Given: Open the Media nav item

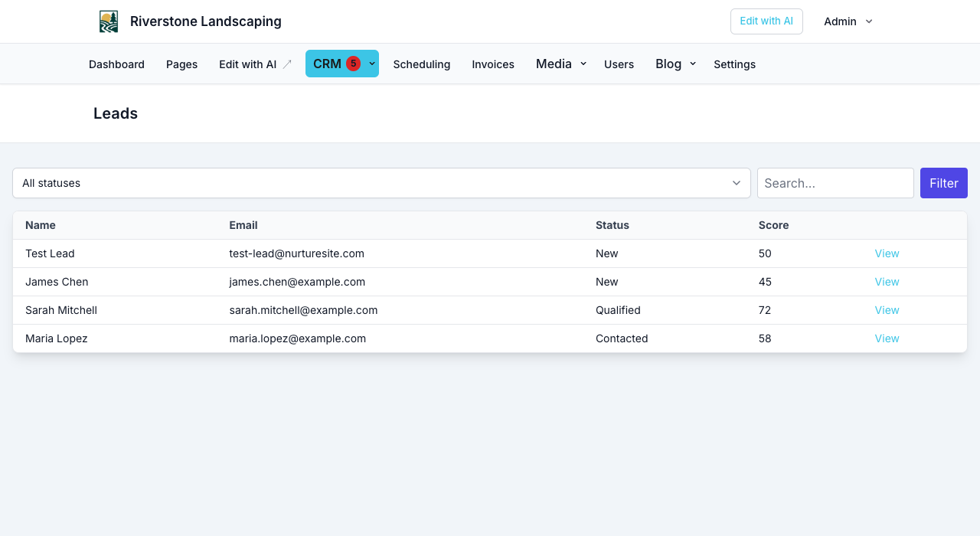Looking at the screenshot, I should 554,64.
